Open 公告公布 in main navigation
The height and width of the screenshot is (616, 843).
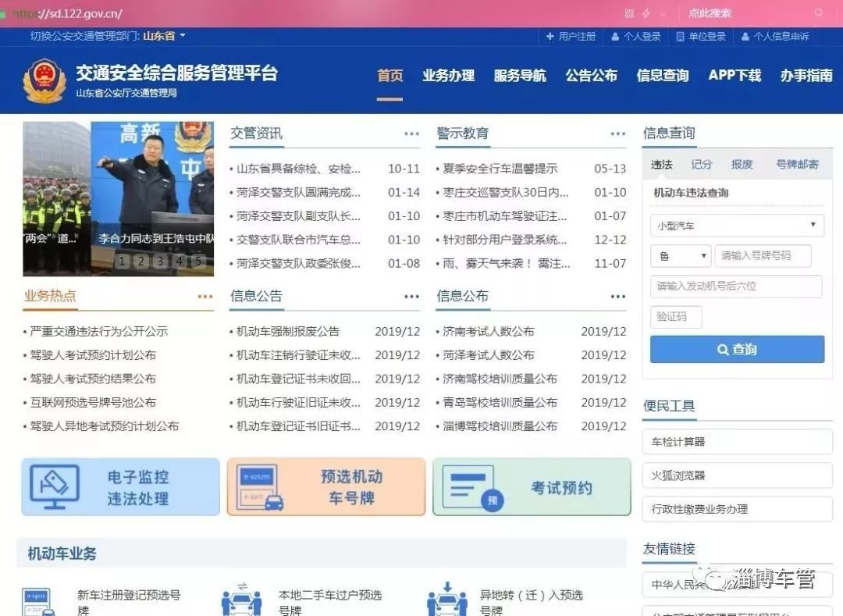pyautogui.click(x=592, y=75)
